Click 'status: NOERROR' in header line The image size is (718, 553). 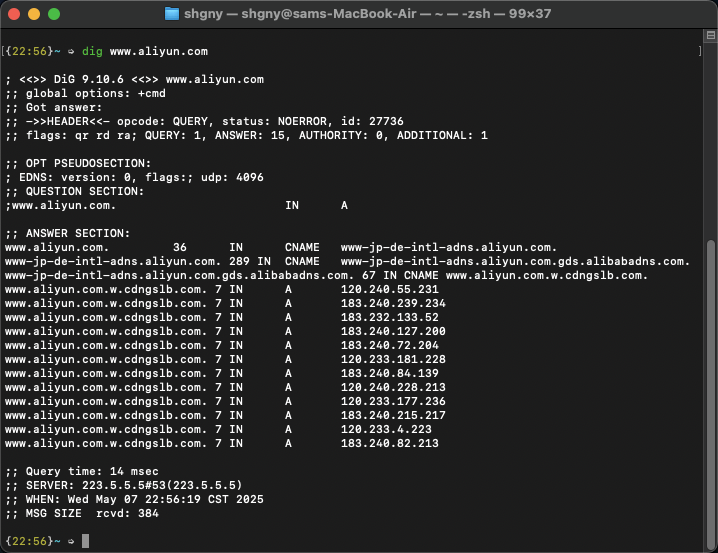[x=274, y=121]
